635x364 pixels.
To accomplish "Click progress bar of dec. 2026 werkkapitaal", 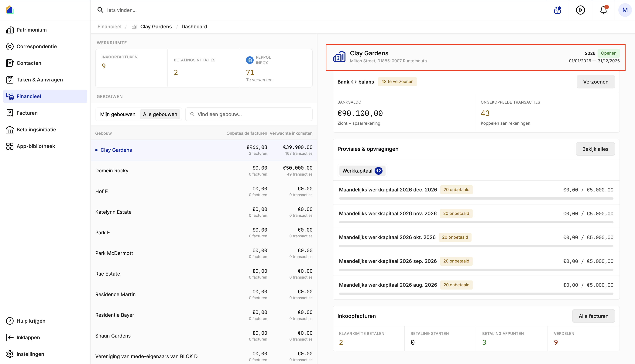I will (x=476, y=198).
